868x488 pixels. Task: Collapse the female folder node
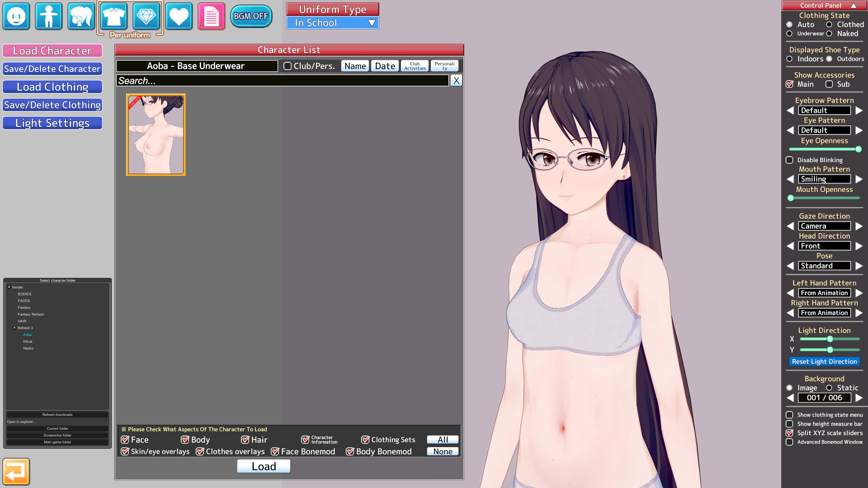[9, 287]
